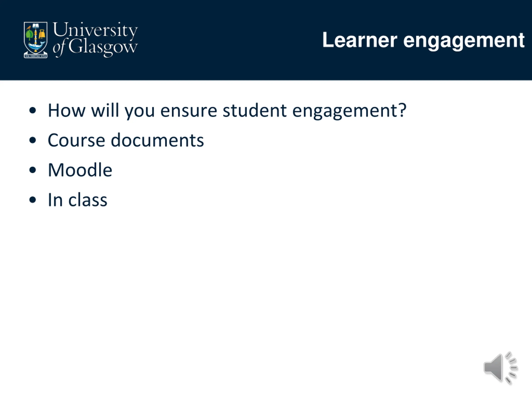The image size is (532, 399).
Task: Click the word "University" in the logo
Action: (x=95, y=30)
